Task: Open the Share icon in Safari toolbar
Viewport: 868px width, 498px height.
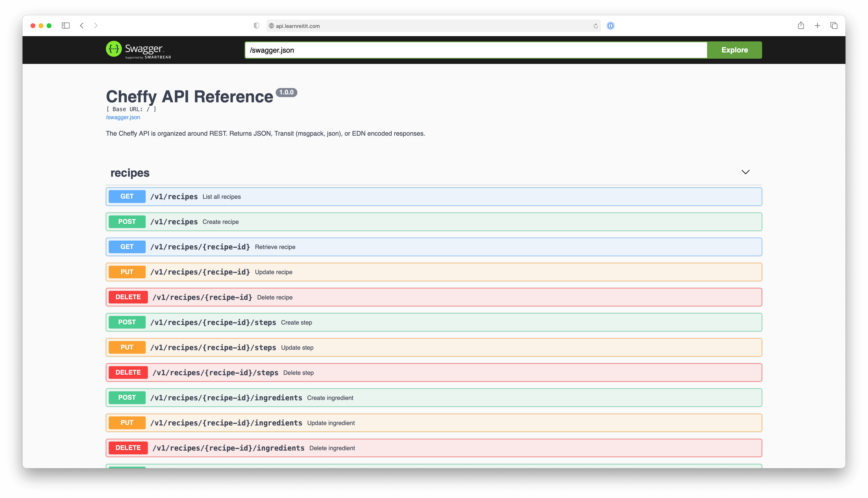Action: [801, 25]
